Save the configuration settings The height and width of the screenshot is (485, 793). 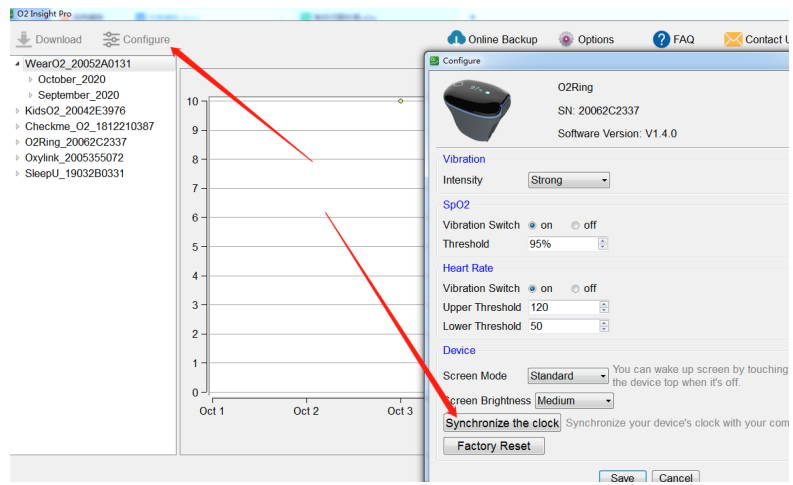click(623, 477)
